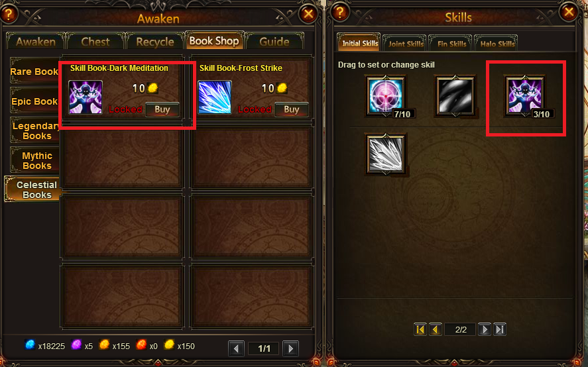Jump to last skills page
This screenshot has width=588, height=367.
point(499,329)
